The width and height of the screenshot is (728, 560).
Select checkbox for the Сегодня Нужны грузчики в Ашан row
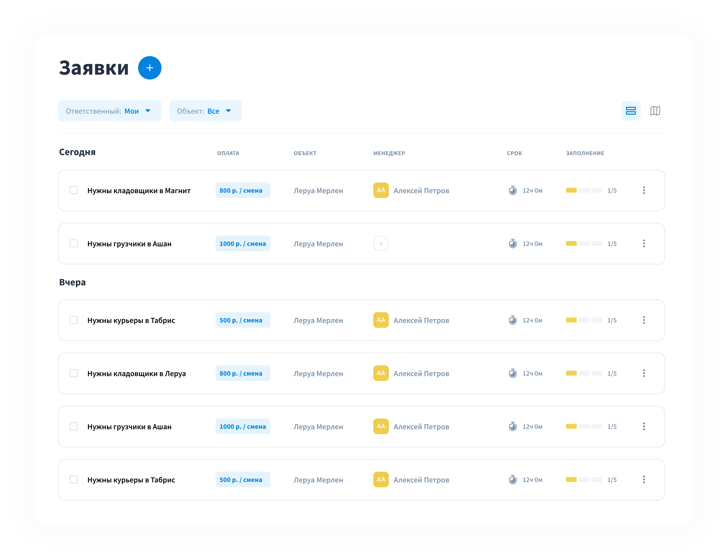click(74, 244)
